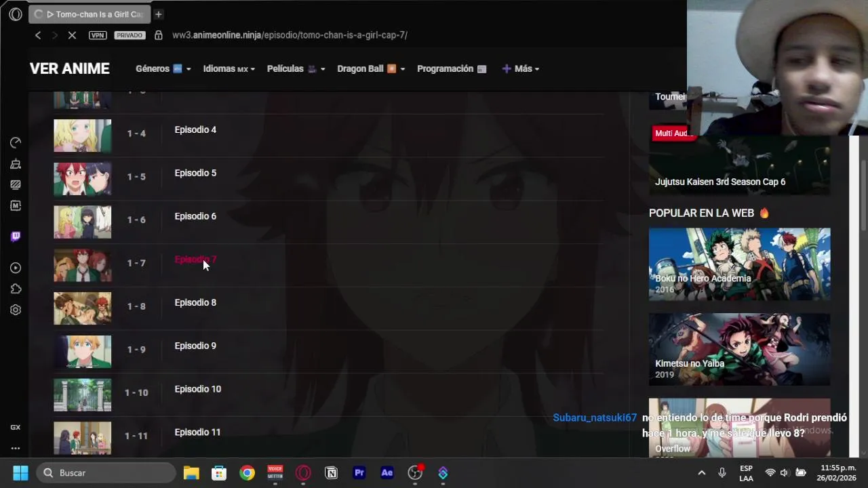868x488 pixels.
Task: Click the Episode 1-10 gate thumbnail
Action: point(82,395)
